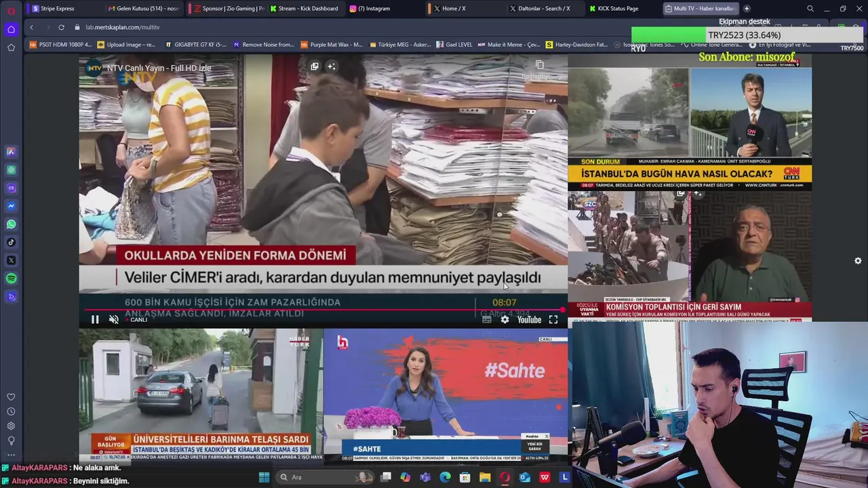This screenshot has width=868, height=488.
Task: Click the copy link Bağlantıyı icon
Action: point(540,68)
